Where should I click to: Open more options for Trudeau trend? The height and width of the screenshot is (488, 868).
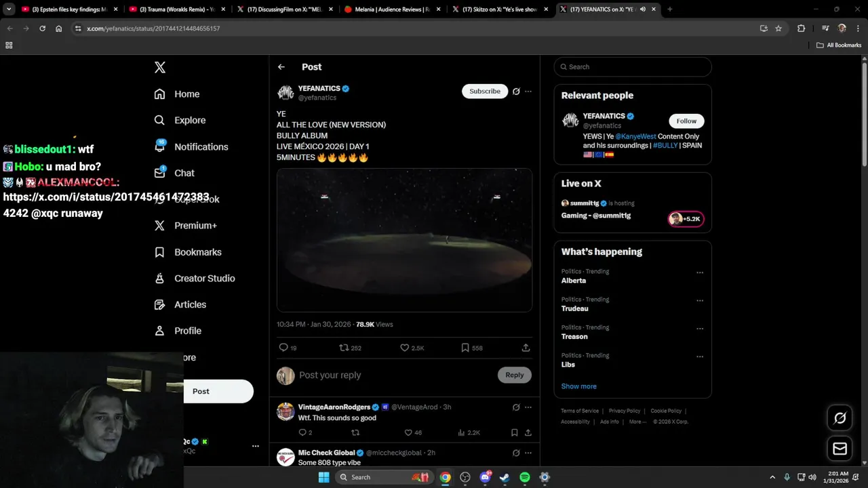[700, 300]
